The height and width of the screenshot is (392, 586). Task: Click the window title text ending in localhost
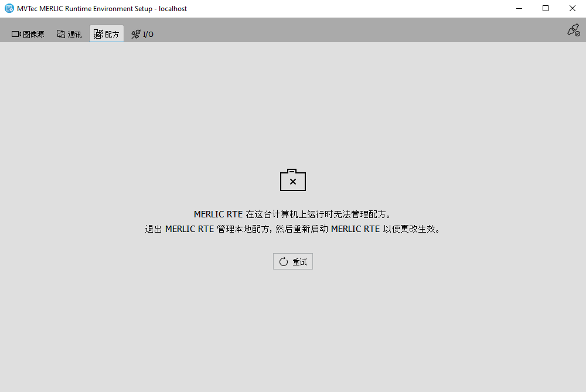pos(102,9)
